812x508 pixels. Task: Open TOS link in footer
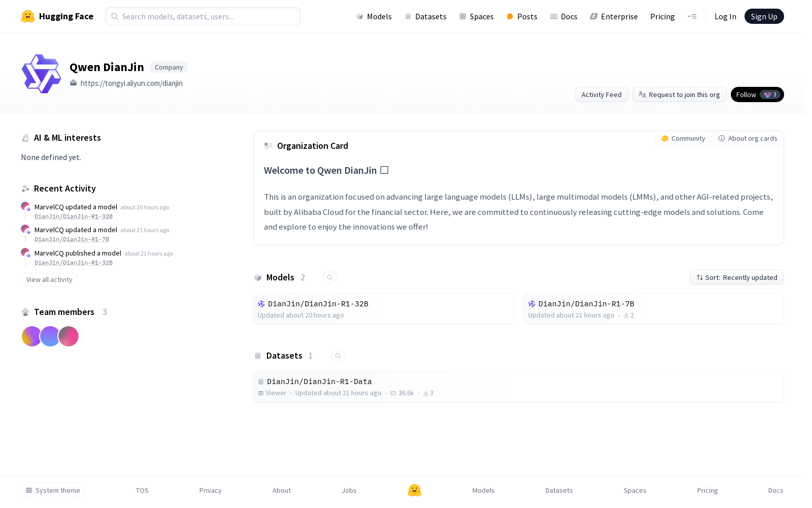142,490
